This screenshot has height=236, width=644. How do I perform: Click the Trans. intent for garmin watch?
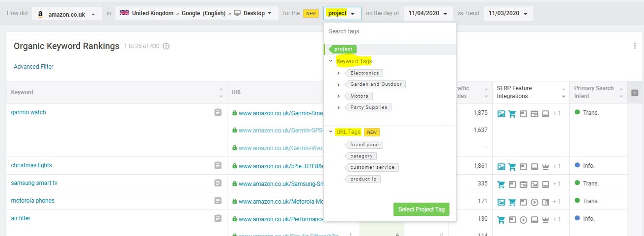[x=587, y=112]
